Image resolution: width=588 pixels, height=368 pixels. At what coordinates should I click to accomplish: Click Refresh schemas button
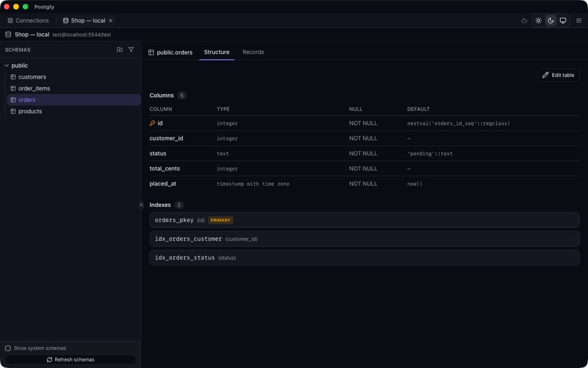(71, 360)
